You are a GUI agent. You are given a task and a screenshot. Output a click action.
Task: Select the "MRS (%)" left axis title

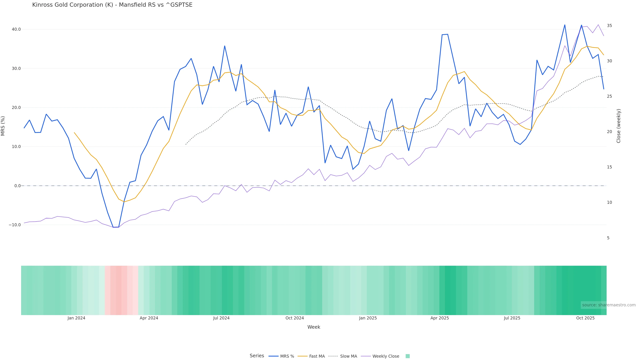[3, 126]
